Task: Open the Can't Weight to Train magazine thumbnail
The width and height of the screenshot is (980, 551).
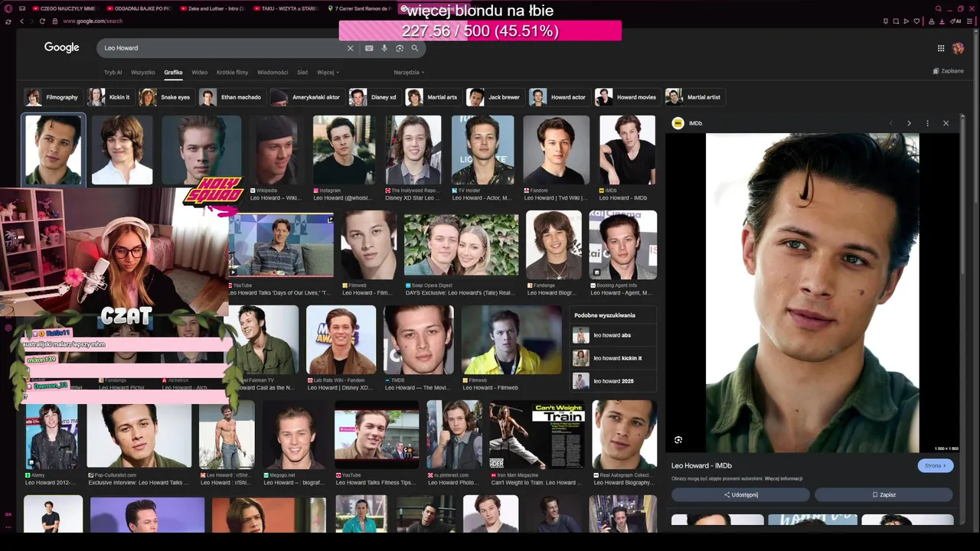Action: tap(537, 435)
